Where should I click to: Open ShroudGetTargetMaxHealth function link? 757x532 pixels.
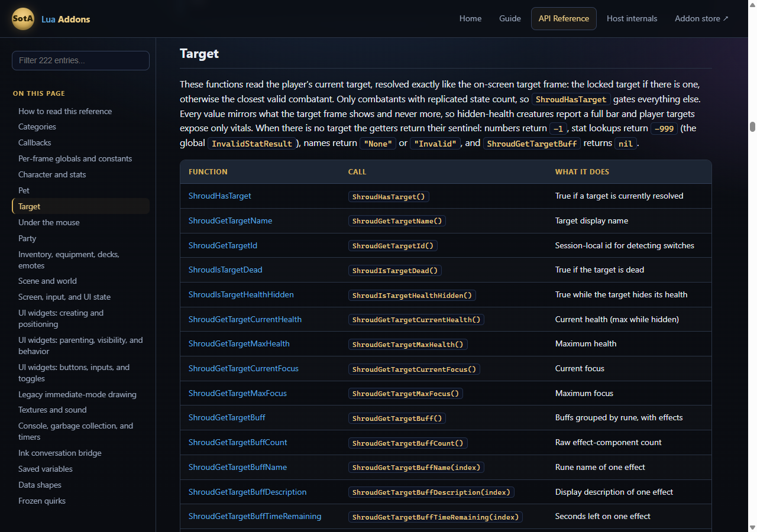click(239, 343)
